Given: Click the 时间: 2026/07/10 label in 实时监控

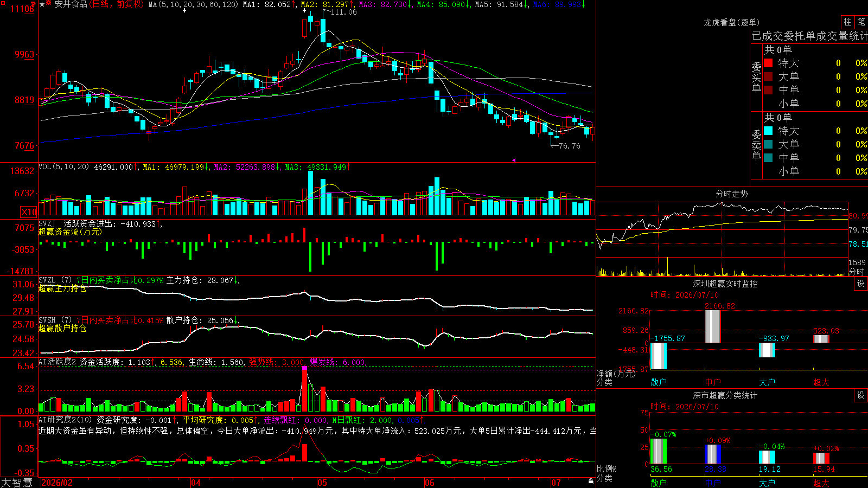Looking at the screenshot, I should click(684, 295).
